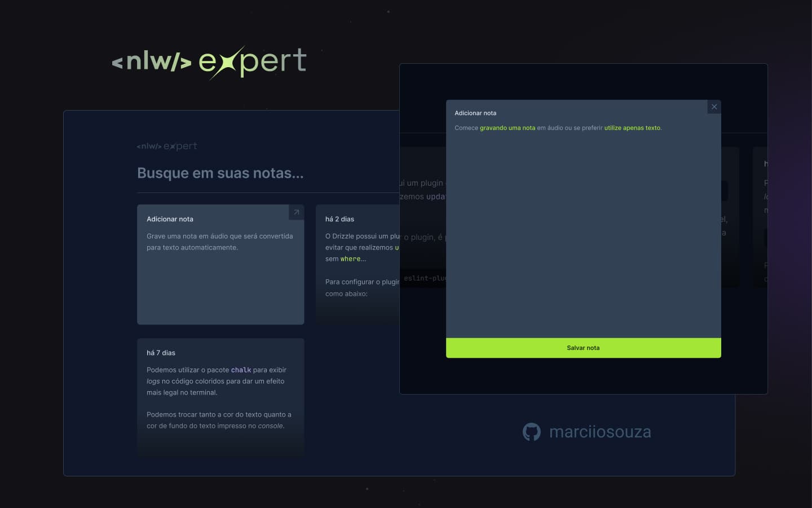Click the Adicionar nota dialog title
The image size is (812, 508).
(475, 113)
